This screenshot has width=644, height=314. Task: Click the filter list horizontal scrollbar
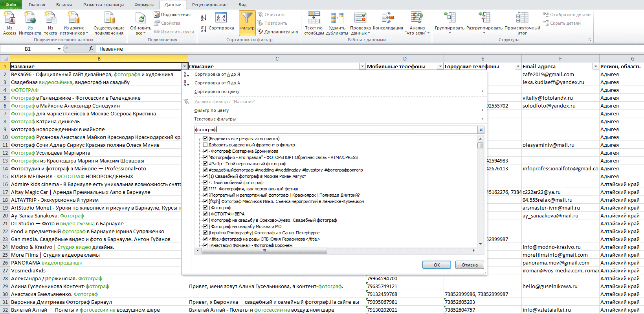pos(264,250)
